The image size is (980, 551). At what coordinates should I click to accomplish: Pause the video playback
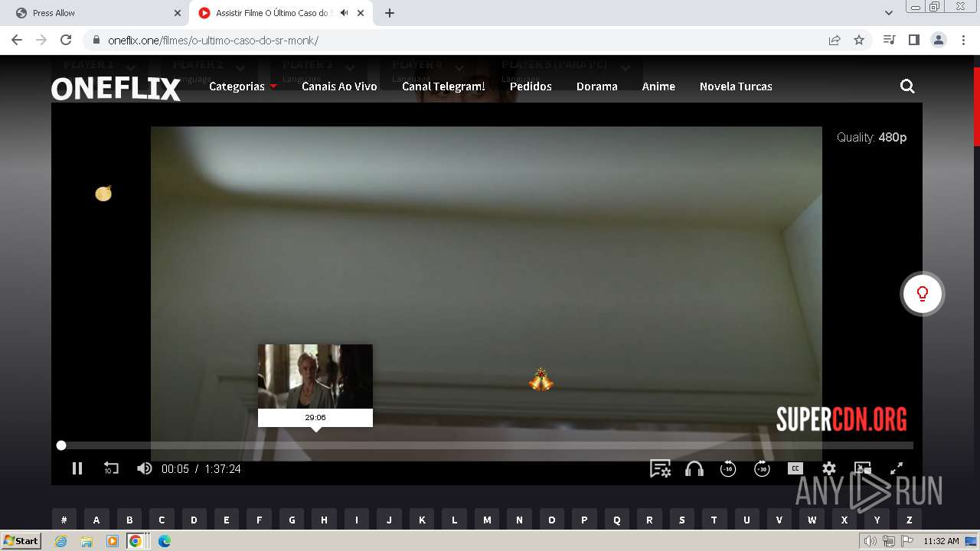[x=77, y=468]
